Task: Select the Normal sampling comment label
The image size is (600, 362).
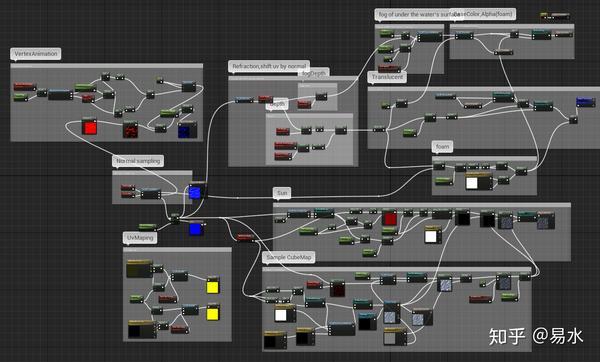Action: pos(138,161)
